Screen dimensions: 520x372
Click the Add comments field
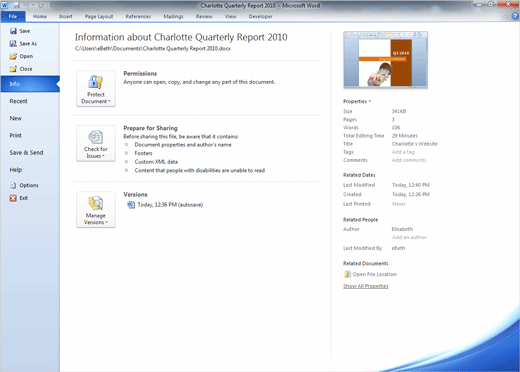coord(409,160)
